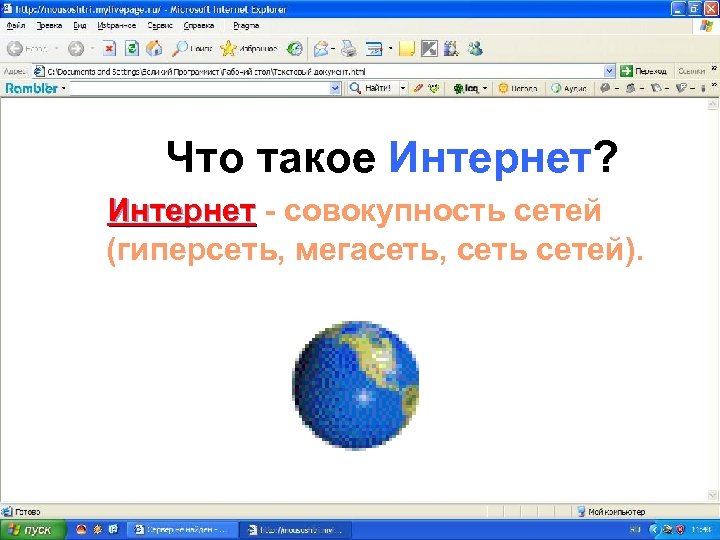Click the Найти! search button
This screenshot has width=720, height=540.
pos(371,88)
